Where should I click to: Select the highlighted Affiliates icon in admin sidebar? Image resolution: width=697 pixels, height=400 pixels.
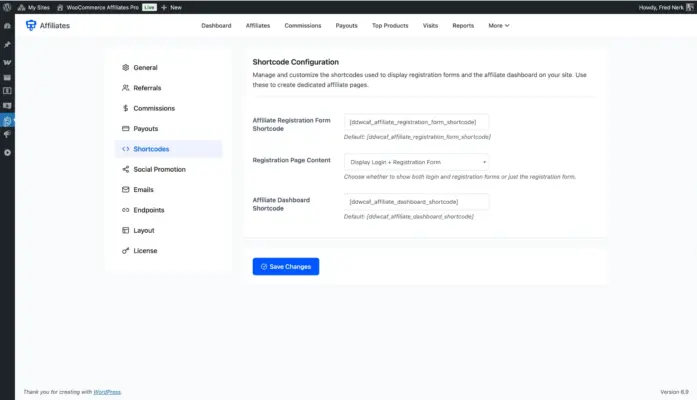7,120
